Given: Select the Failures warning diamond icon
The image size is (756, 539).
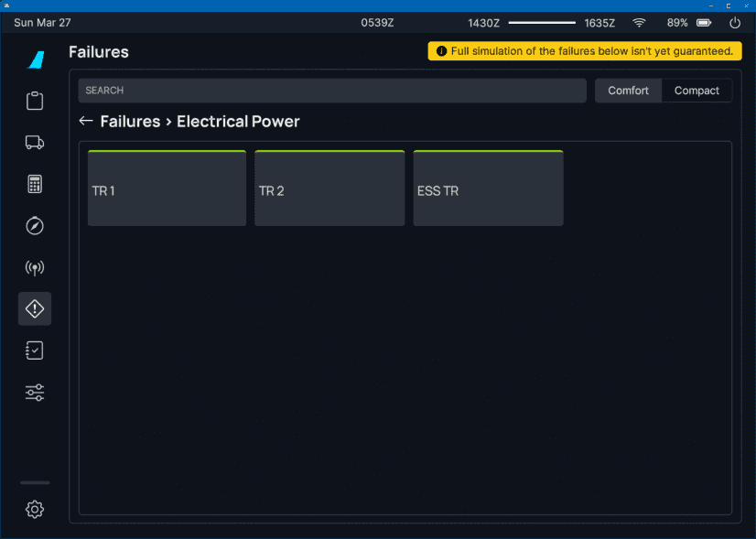Looking at the screenshot, I should coord(35,309).
